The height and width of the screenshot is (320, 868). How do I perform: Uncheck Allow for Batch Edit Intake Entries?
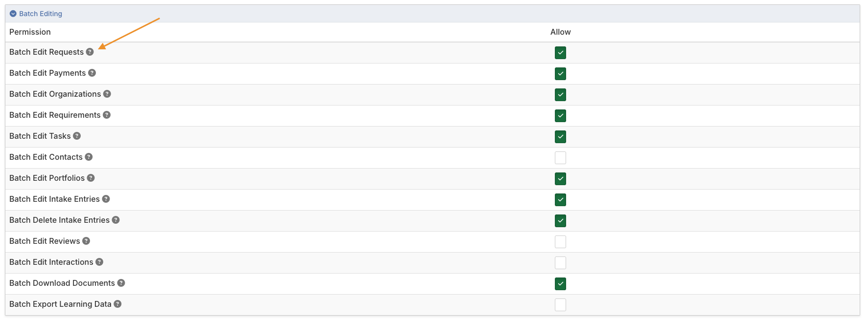point(560,200)
